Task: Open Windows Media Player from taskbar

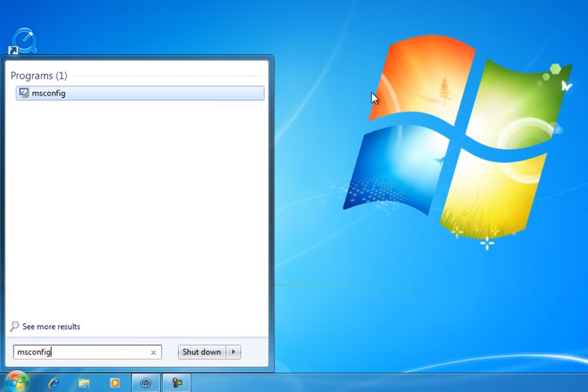Action: click(x=114, y=383)
